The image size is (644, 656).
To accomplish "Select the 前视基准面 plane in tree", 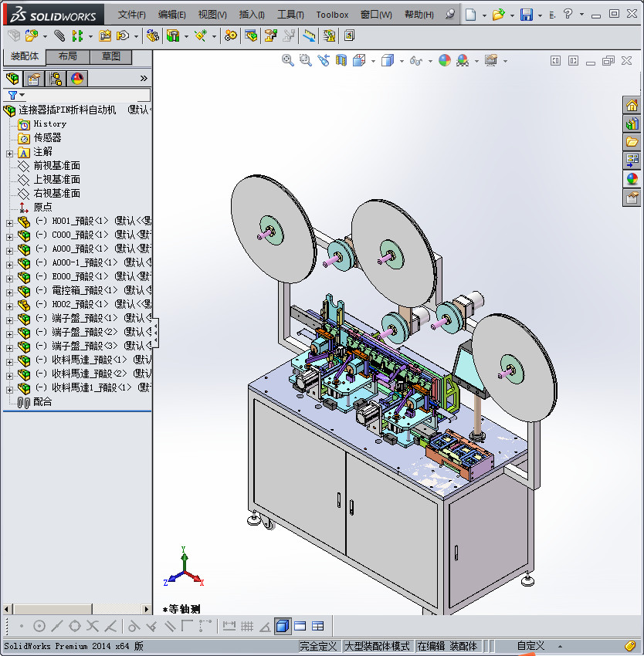I will (56, 166).
